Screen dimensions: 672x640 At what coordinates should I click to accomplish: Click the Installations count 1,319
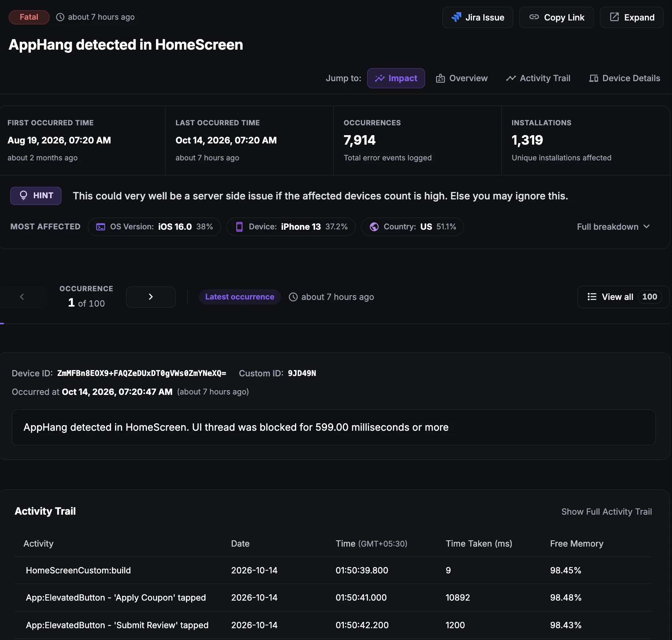(527, 140)
